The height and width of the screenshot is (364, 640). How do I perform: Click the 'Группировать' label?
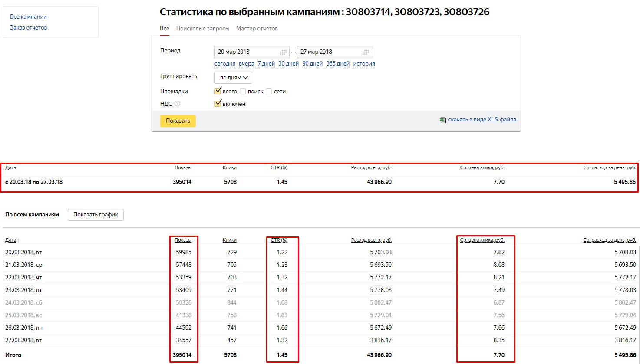(x=178, y=76)
